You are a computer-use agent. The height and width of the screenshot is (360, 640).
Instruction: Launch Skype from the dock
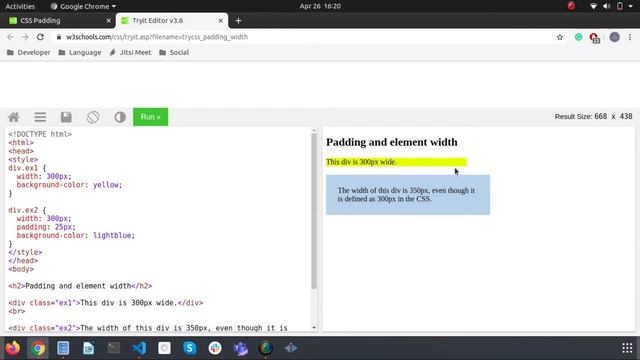point(190,348)
